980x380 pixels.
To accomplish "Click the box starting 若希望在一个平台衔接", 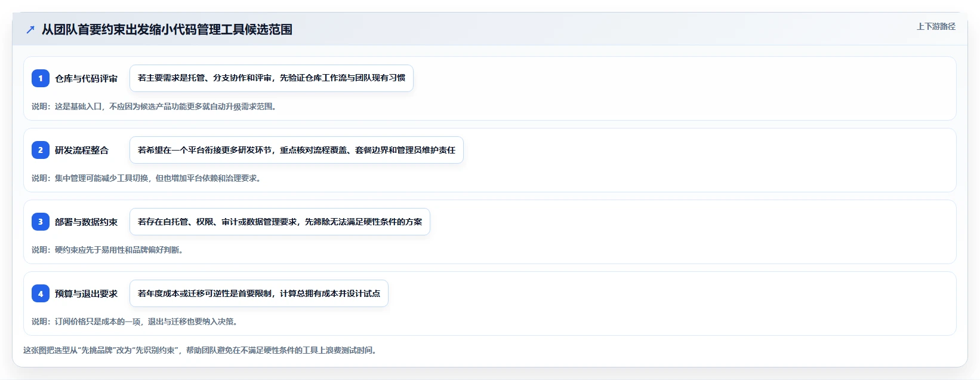I will tap(297, 150).
